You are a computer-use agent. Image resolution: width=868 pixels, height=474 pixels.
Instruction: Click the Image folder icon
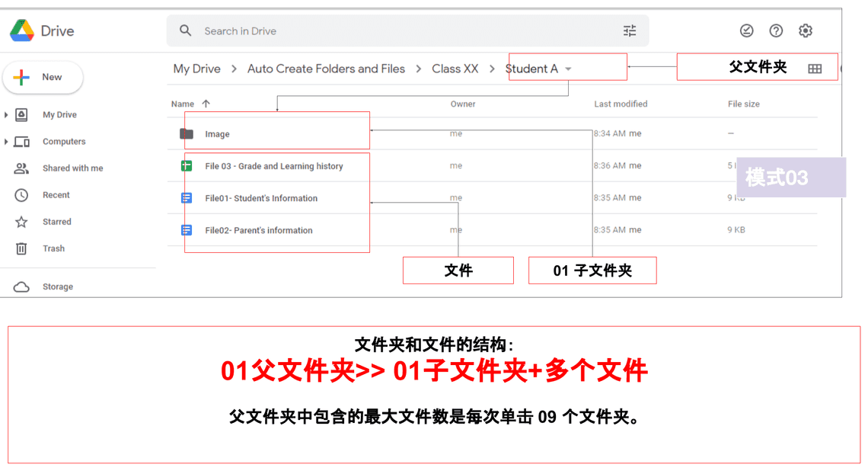tap(187, 134)
